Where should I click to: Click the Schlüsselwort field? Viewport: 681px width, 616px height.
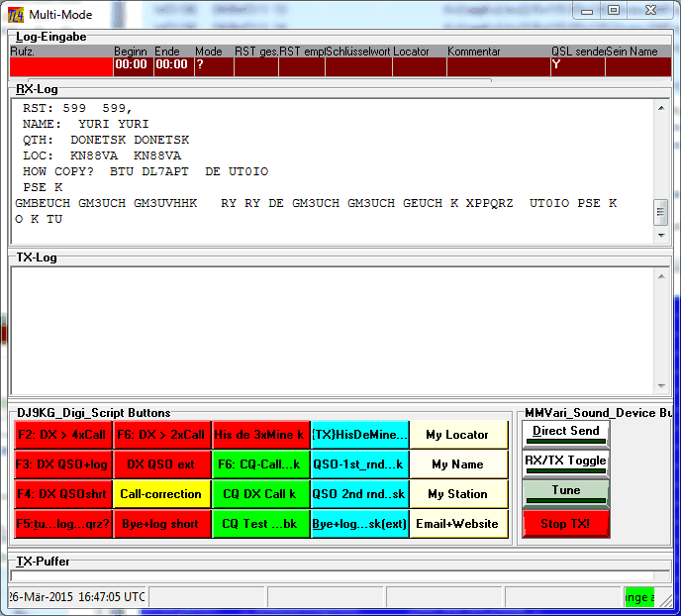[358, 67]
